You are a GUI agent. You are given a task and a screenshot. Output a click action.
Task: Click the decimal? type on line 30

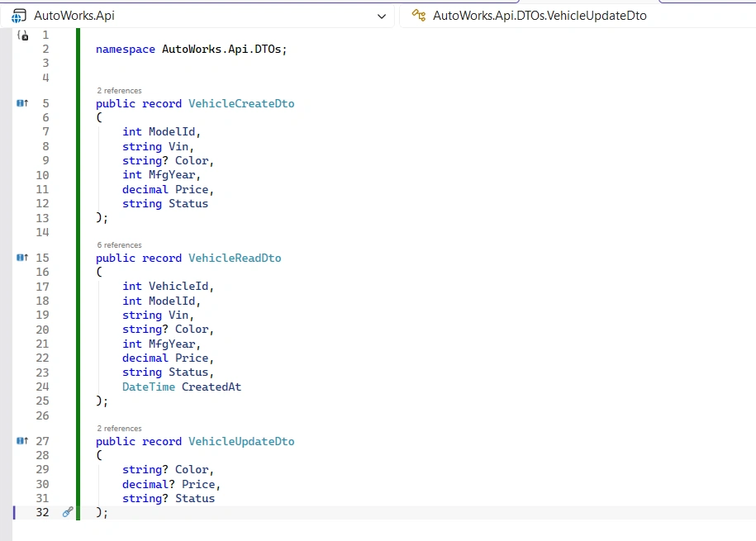pos(149,484)
